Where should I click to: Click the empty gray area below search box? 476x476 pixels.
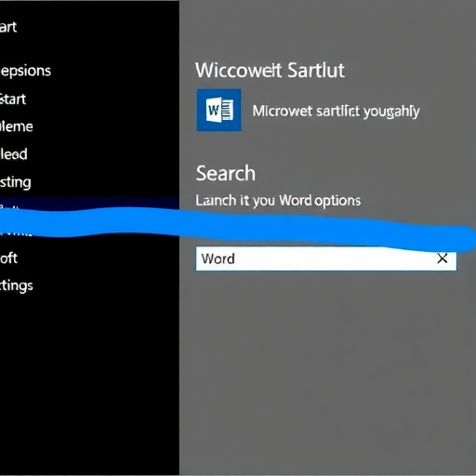[x=327, y=372]
